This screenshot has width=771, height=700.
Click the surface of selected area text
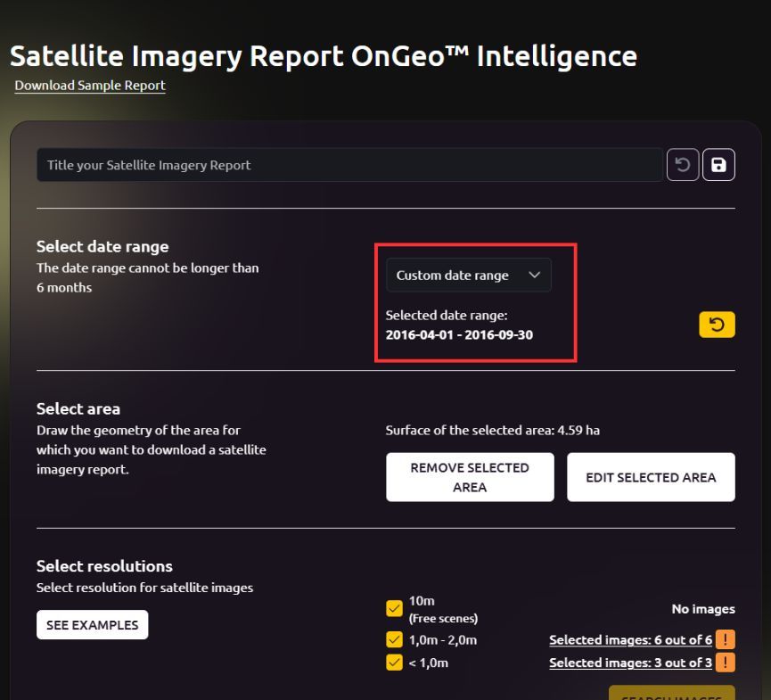point(492,431)
